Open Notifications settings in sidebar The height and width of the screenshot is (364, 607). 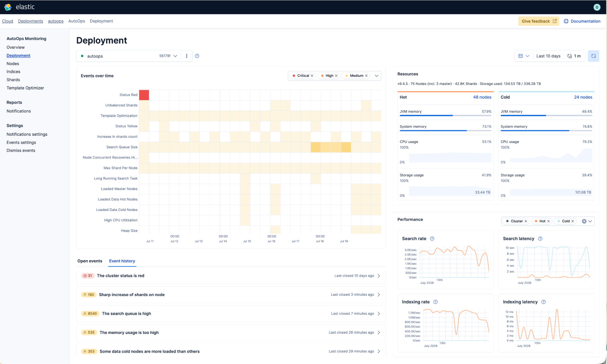(x=27, y=134)
